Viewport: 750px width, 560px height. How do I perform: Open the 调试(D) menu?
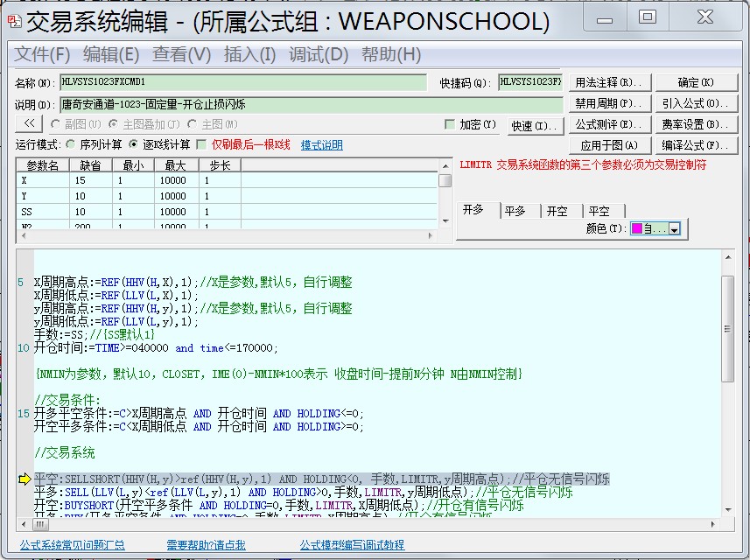tap(319, 54)
